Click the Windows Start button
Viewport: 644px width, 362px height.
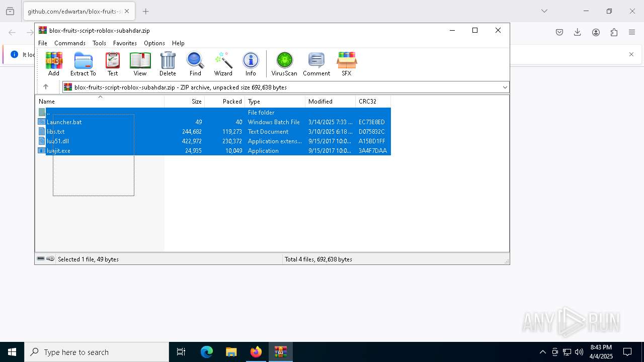tap(12, 352)
